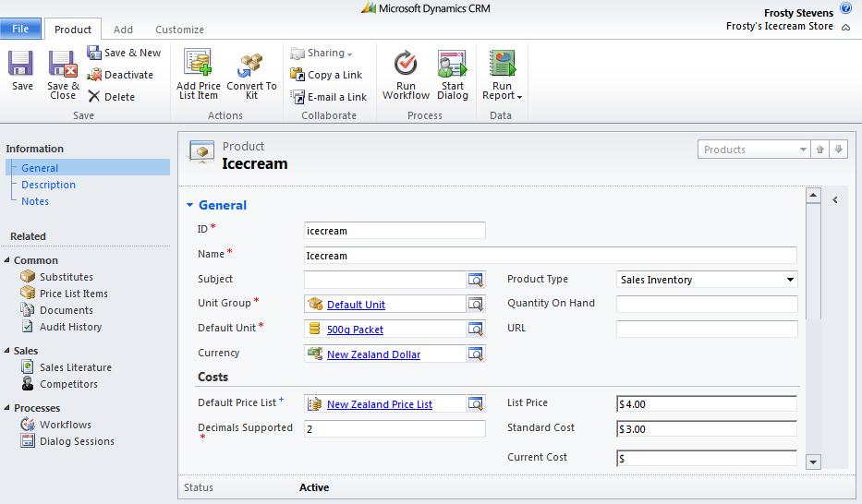The image size is (862, 504).
Task: Click Deactivate button in ribbon
Action: click(128, 75)
